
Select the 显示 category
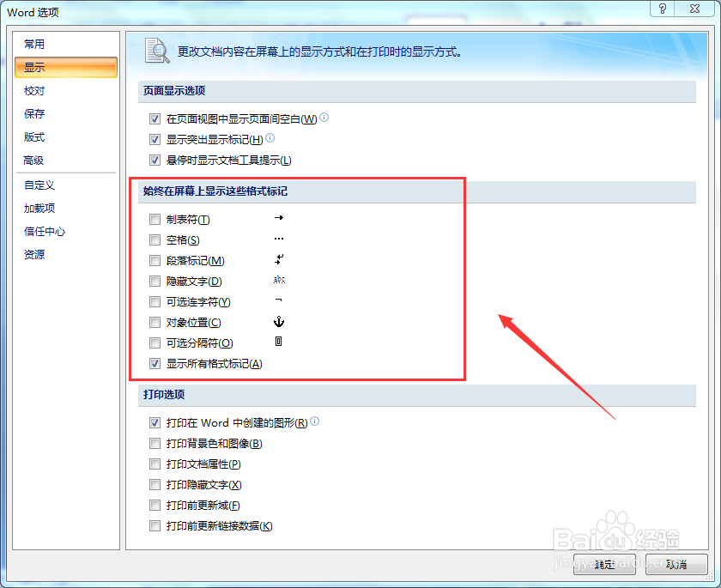(66, 67)
